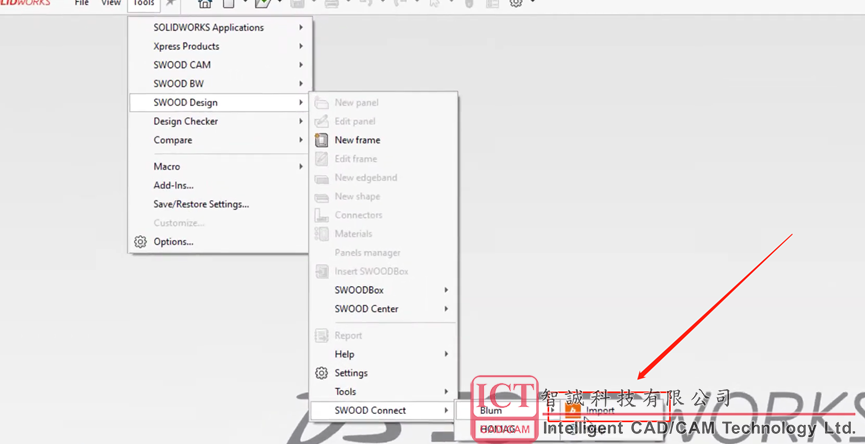Close the open Tools menu tab
The image size is (865, 444).
click(144, 4)
